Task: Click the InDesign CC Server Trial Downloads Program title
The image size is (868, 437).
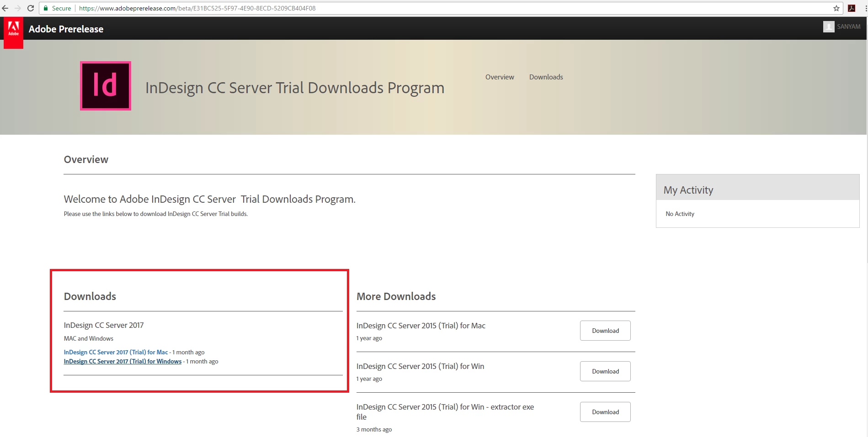Action: [x=295, y=88]
